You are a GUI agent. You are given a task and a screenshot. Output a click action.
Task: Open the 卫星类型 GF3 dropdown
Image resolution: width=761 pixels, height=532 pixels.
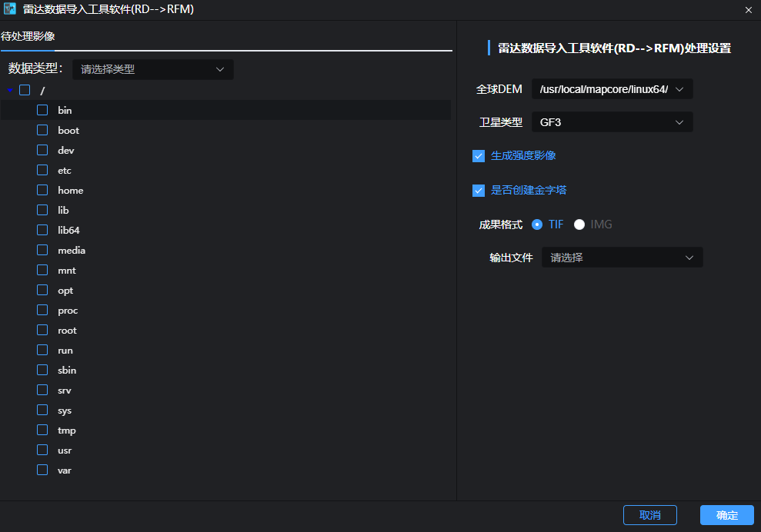pos(612,121)
